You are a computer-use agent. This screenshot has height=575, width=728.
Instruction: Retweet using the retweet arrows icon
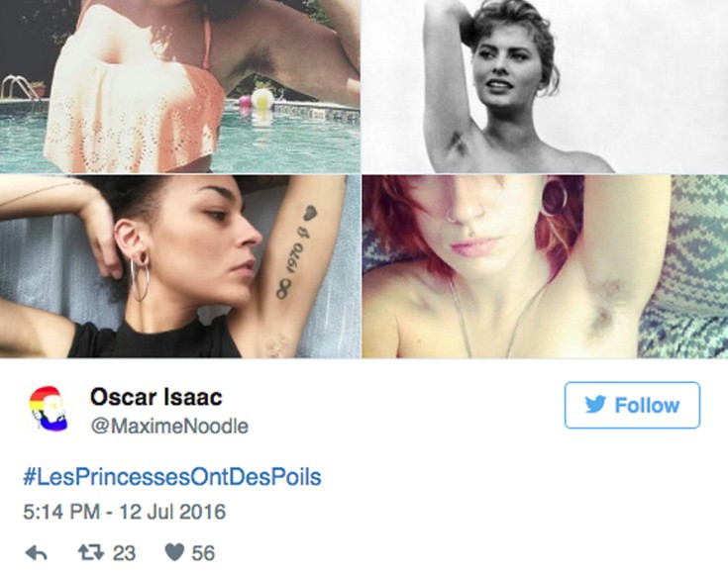pos(90,552)
